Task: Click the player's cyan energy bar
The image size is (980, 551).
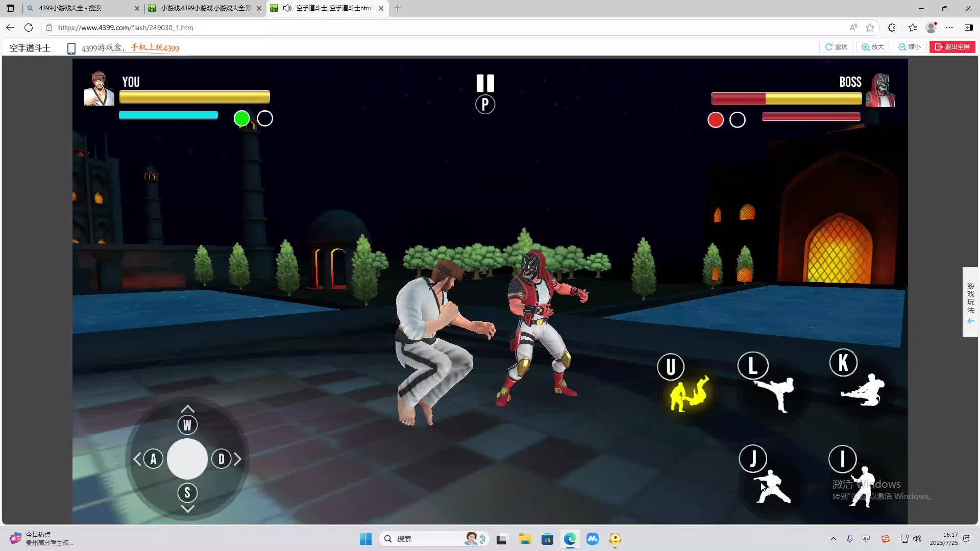Action: 168,115
